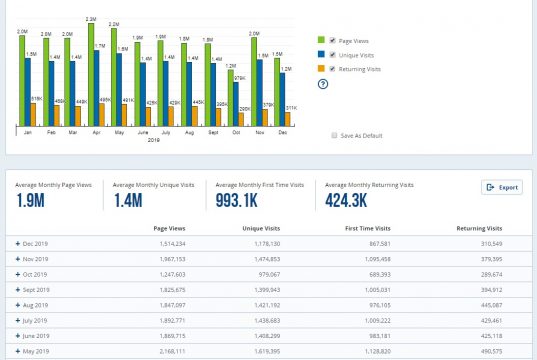Click the orange Returning Visits legend swatch
The height and width of the screenshot is (360, 537).
click(321, 69)
